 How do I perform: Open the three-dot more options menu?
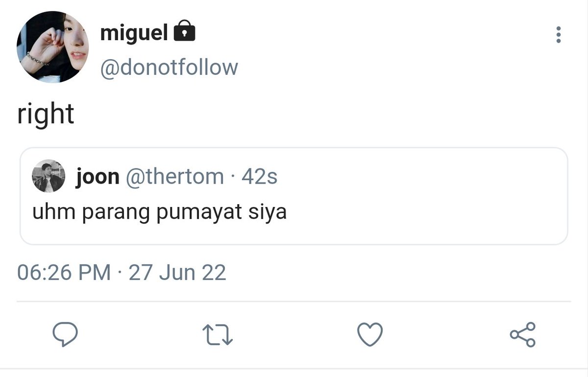(x=558, y=35)
